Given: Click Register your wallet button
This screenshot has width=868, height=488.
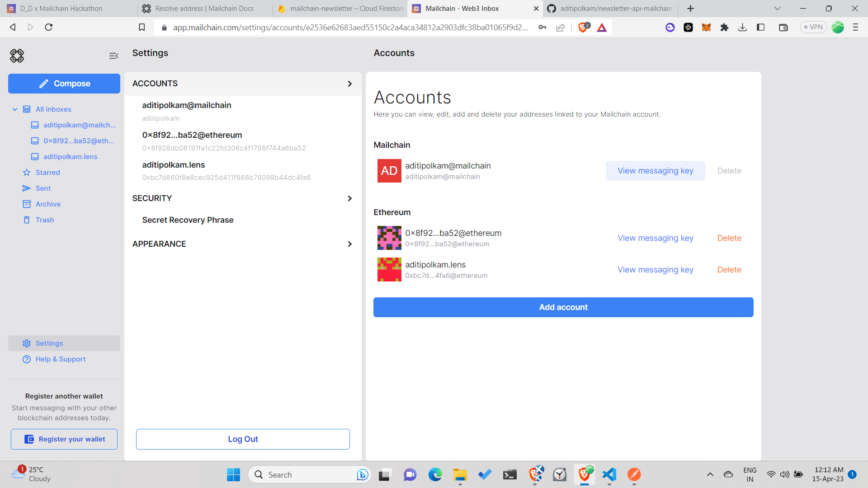Looking at the screenshot, I should [64, 439].
